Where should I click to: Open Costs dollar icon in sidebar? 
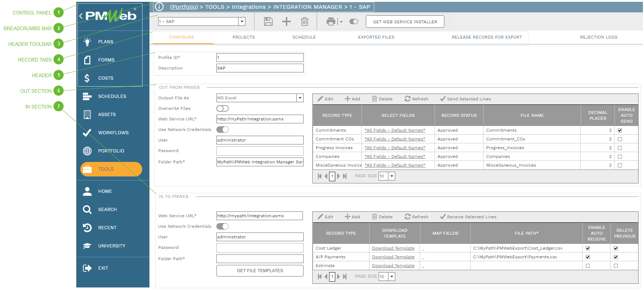click(x=87, y=78)
